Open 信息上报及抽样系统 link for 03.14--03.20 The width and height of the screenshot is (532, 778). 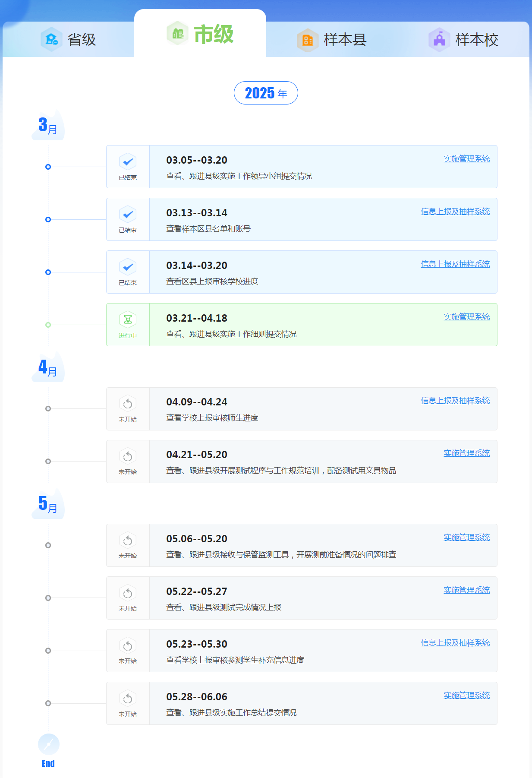(455, 264)
